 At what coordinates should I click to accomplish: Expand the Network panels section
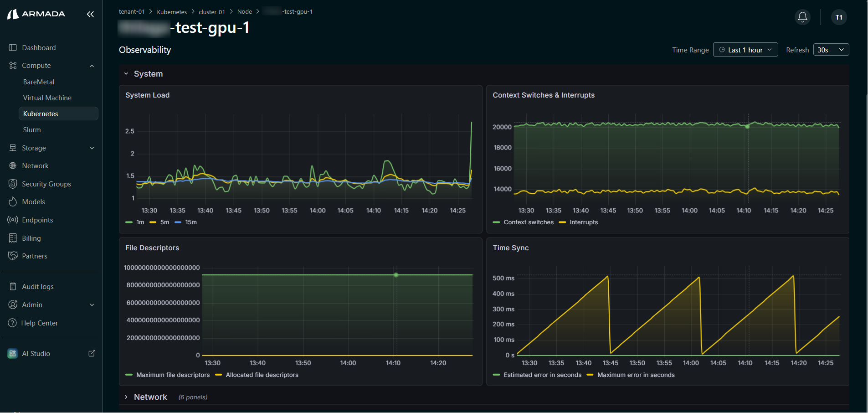point(126,397)
